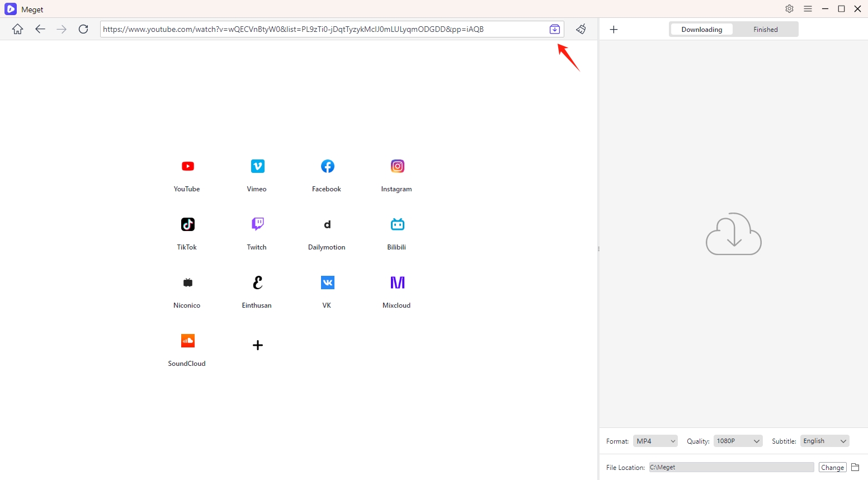868x480 pixels.
Task: Add a new site shortcut with plus icon
Action: click(257, 345)
